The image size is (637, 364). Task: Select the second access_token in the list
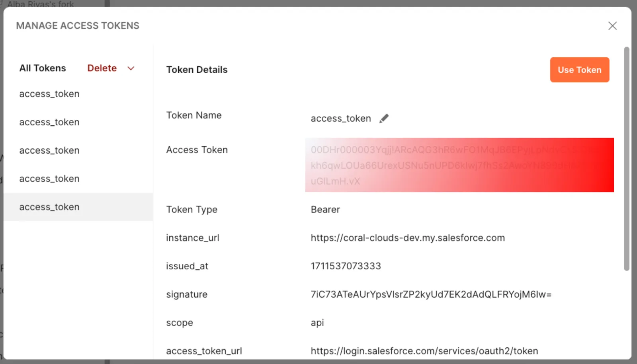(x=49, y=122)
